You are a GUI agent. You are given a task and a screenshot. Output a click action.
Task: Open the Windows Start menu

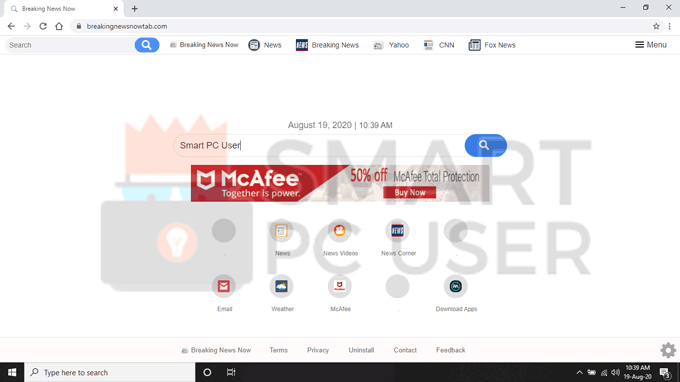coord(12,372)
